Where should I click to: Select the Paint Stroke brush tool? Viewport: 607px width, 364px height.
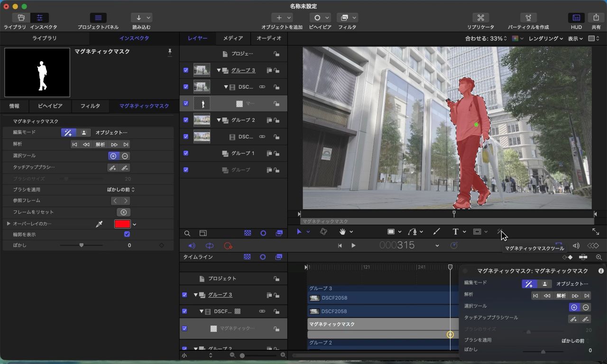point(437,232)
